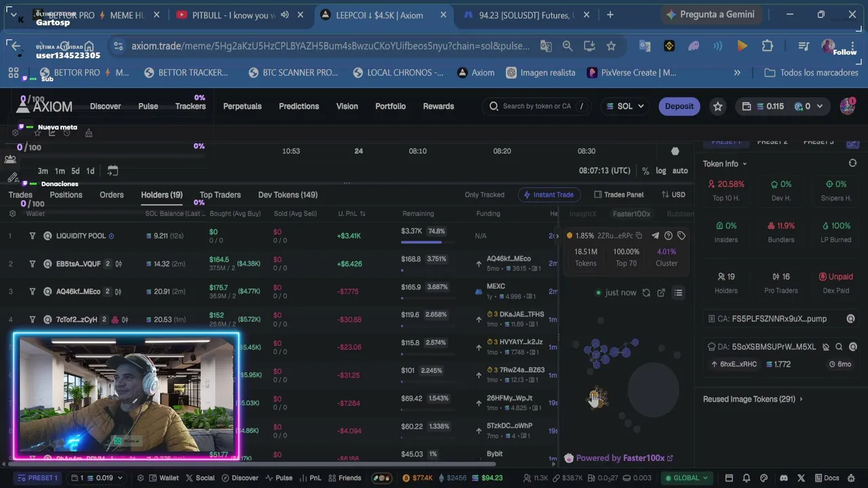Open the Axiom bookmark in bookmarks bar

(x=475, y=73)
